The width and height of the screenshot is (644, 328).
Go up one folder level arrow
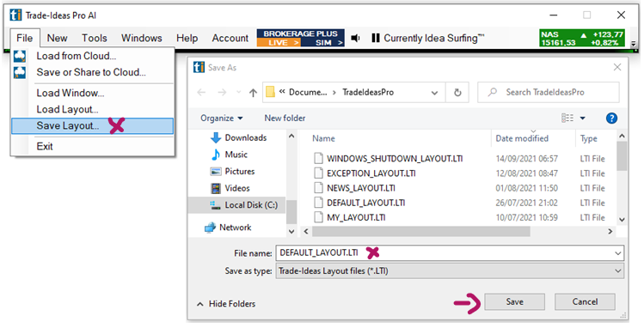point(253,93)
